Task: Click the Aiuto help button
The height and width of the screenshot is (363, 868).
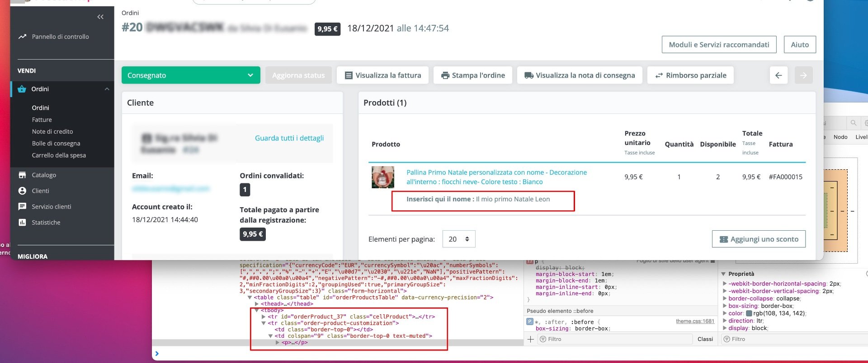Action: [800, 44]
